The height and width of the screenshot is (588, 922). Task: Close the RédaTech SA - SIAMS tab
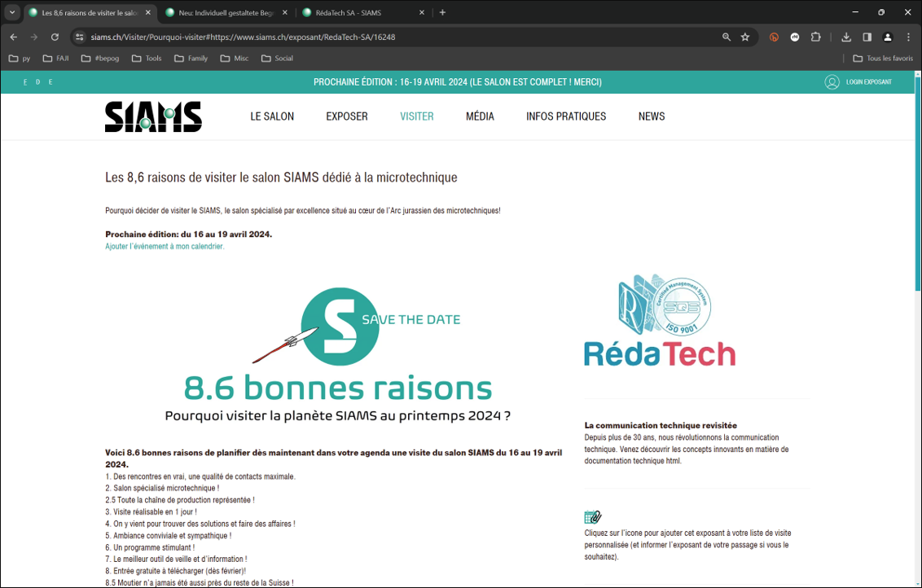(x=422, y=12)
